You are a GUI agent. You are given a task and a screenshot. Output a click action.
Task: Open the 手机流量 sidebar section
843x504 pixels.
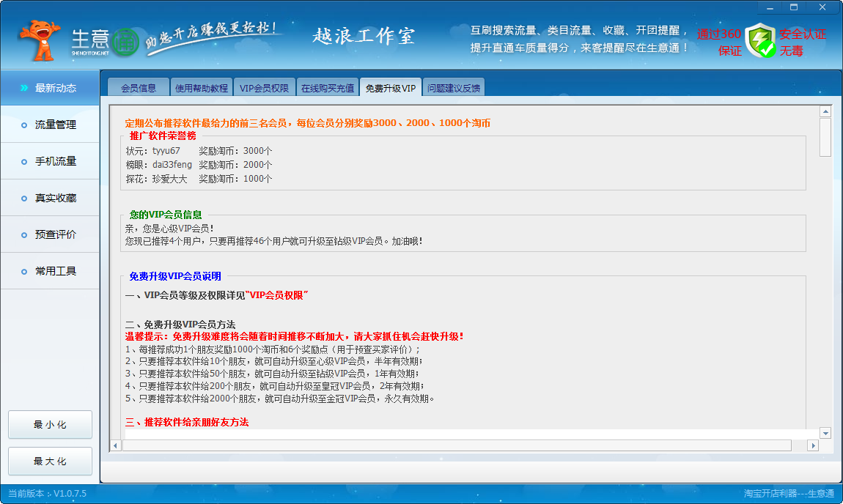click(x=55, y=161)
